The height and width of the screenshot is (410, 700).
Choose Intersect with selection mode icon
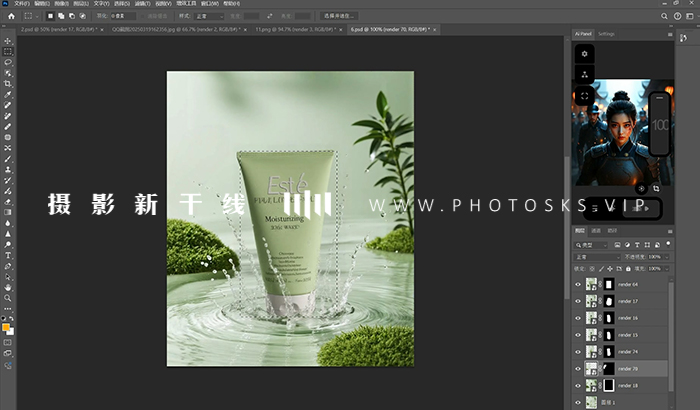(83, 16)
